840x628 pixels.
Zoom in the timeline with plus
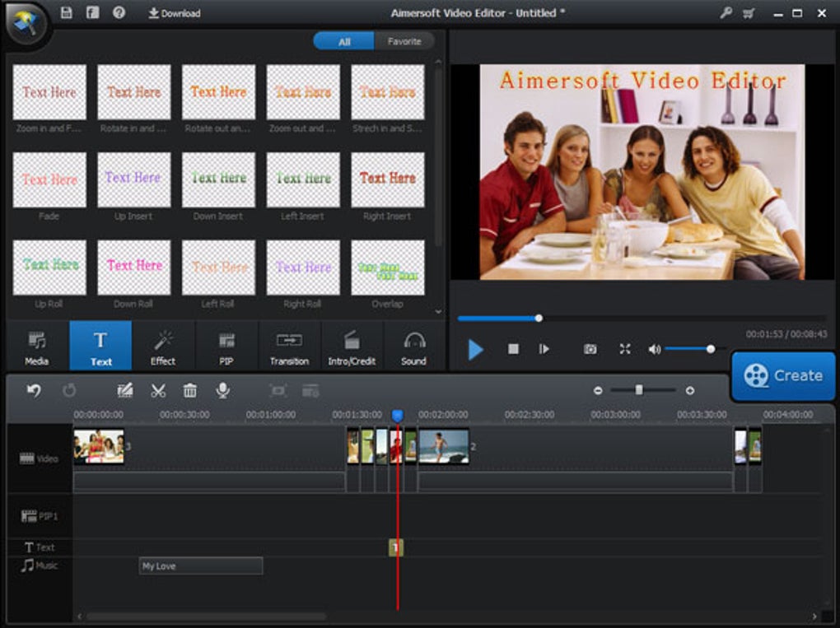690,390
